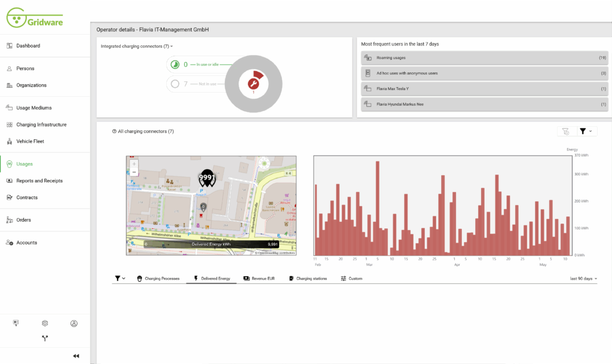The height and width of the screenshot is (364, 612).
Task: Toggle the 'In use or idle' connector status
Action: [176, 65]
